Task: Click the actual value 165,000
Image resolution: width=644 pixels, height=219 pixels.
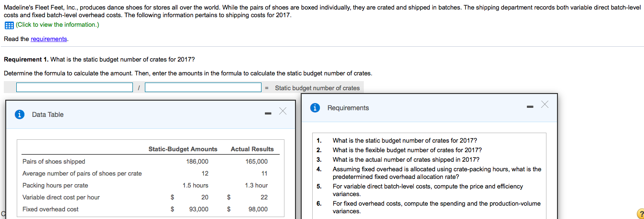Action: [x=256, y=162]
